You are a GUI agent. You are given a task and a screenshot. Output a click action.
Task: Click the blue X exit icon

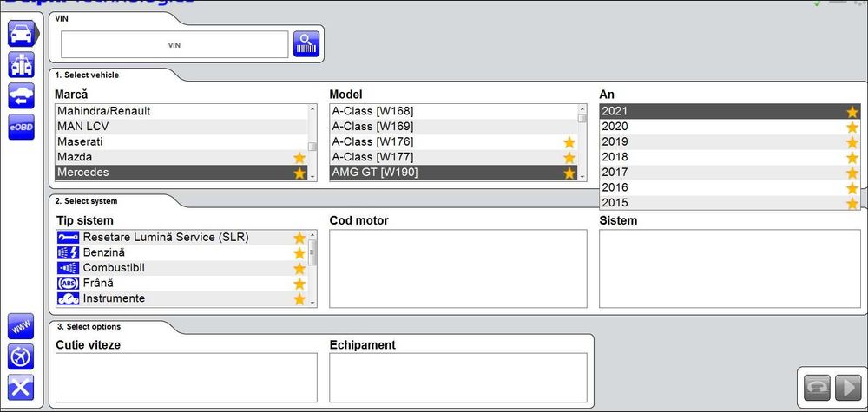click(x=21, y=387)
